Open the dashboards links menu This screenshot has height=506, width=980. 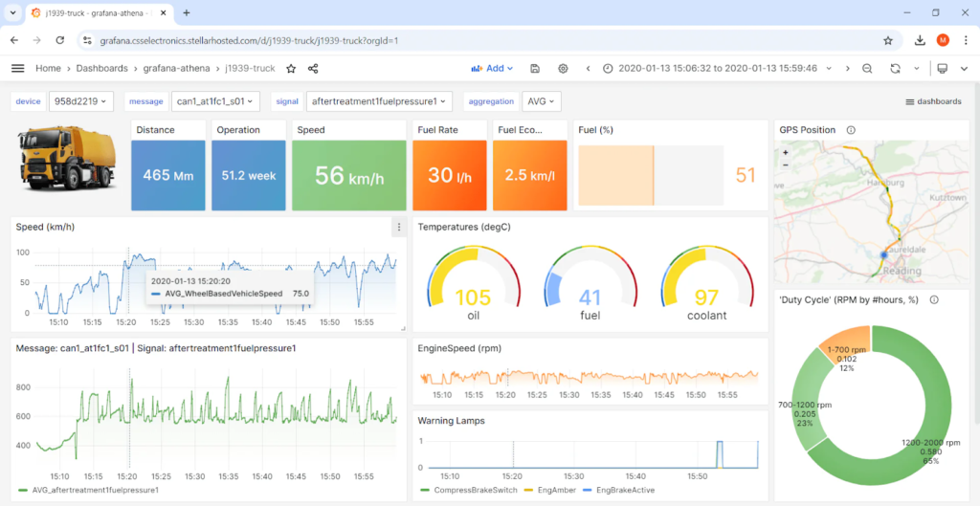pos(933,100)
